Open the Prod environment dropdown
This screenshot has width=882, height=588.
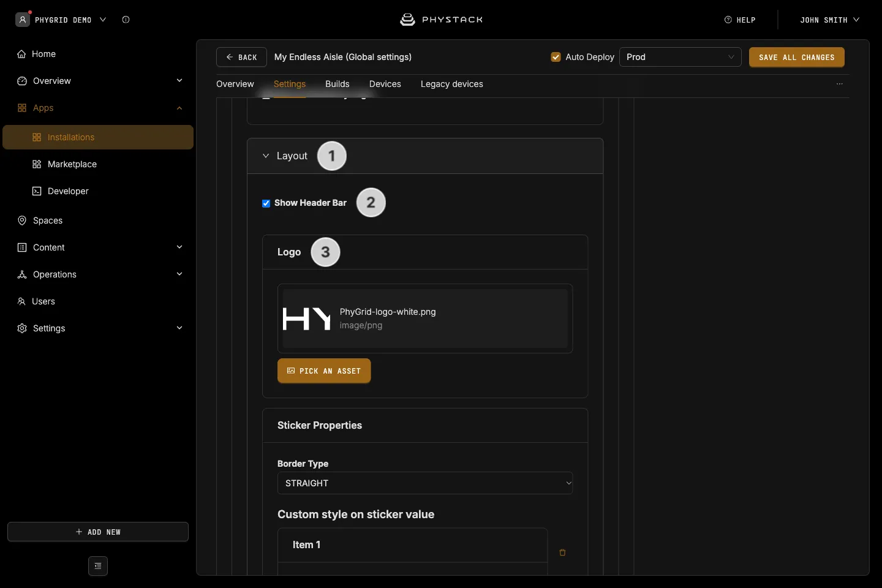680,57
